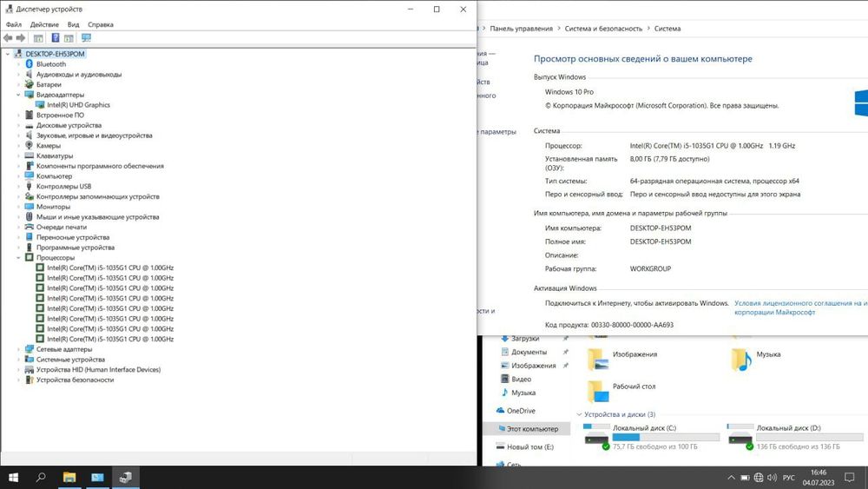Click Система и безопасность breadcrumb
868x489 pixels.
(603, 29)
